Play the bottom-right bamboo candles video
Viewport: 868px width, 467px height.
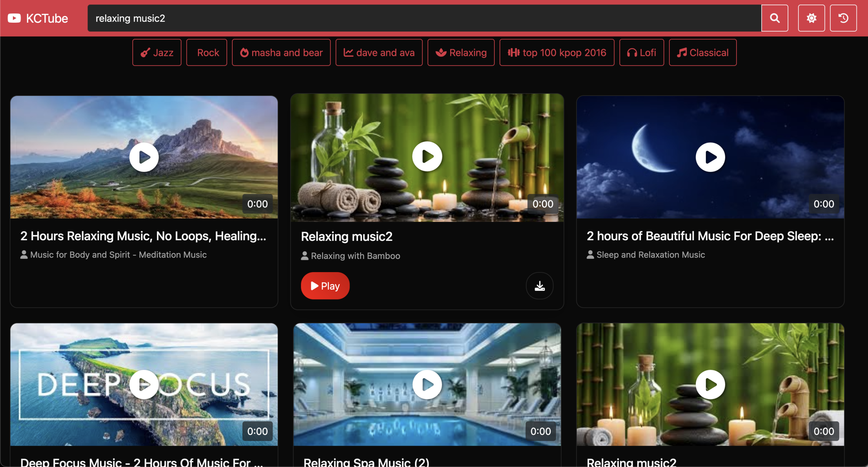[710, 384]
